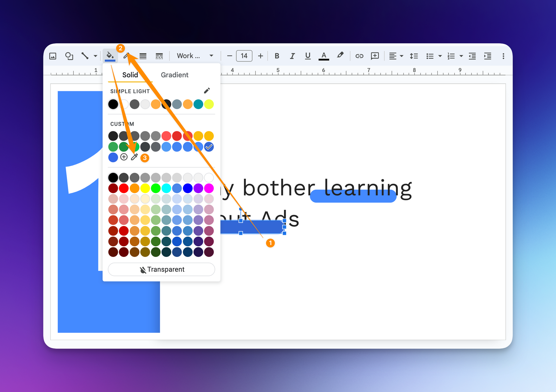Choose the checked blue custom color swatch
The width and height of the screenshot is (556, 392).
209,147
